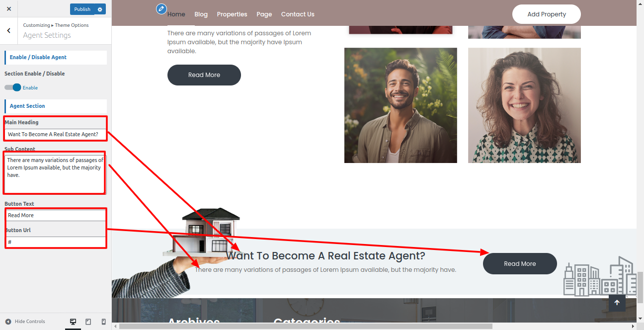644x330 pixels.
Task: Open the Properties menu item
Action: pos(232,14)
